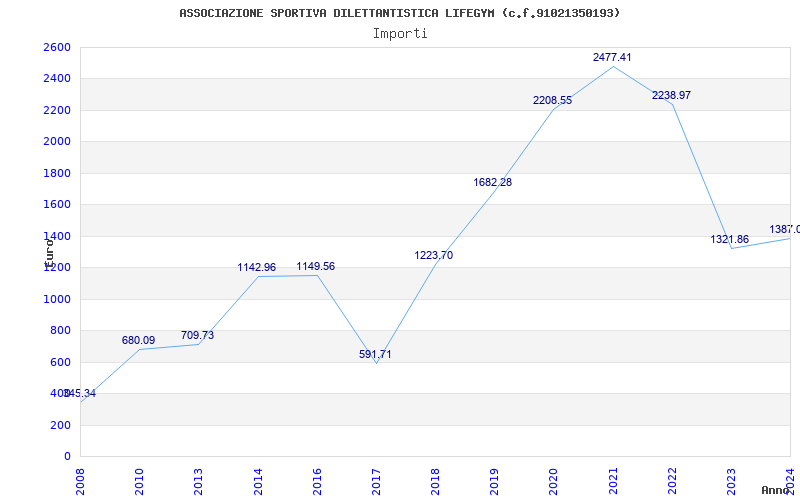Click the 2022 x-axis year label
Image resolution: width=800 pixels, height=500 pixels.
(x=672, y=481)
